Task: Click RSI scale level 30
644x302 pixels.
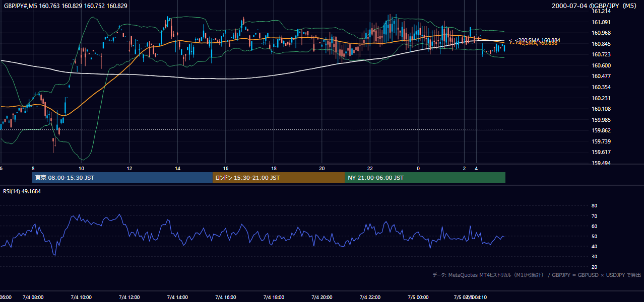Action: pos(594,257)
